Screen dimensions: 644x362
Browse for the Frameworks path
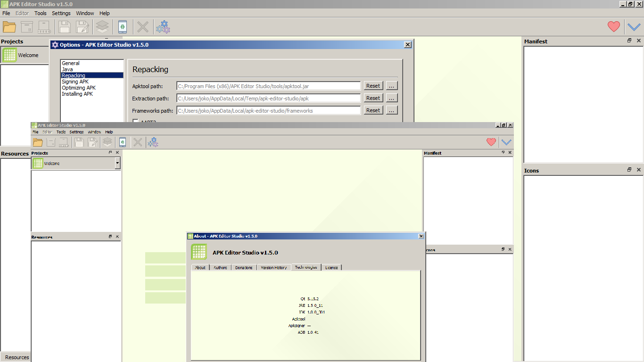click(x=392, y=110)
